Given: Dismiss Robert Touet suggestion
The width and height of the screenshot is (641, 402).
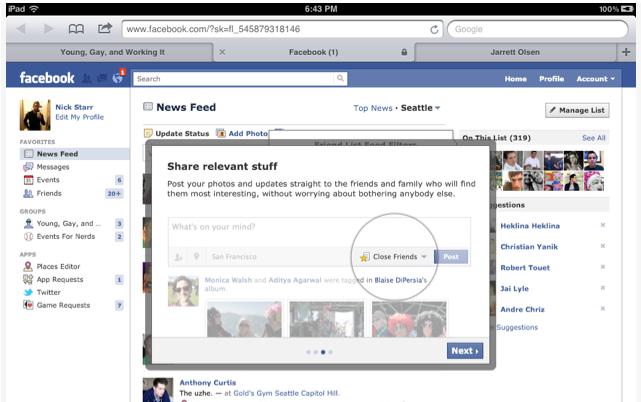Looking at the screenshot, I should (x=603, y=267).
